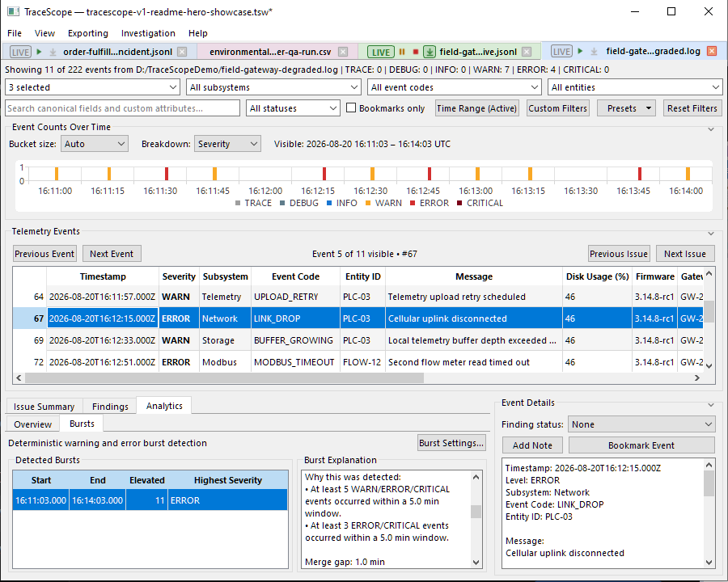Select row 64 UPLOAD_RETRY event
The height and width of the screenshot is (582, 728).
tap(358, 297)
